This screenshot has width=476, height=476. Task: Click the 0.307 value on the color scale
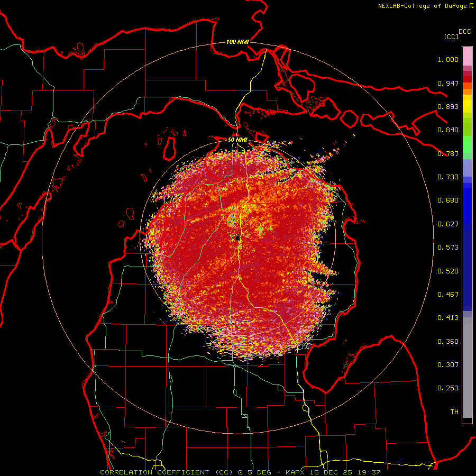click(448, 365)
